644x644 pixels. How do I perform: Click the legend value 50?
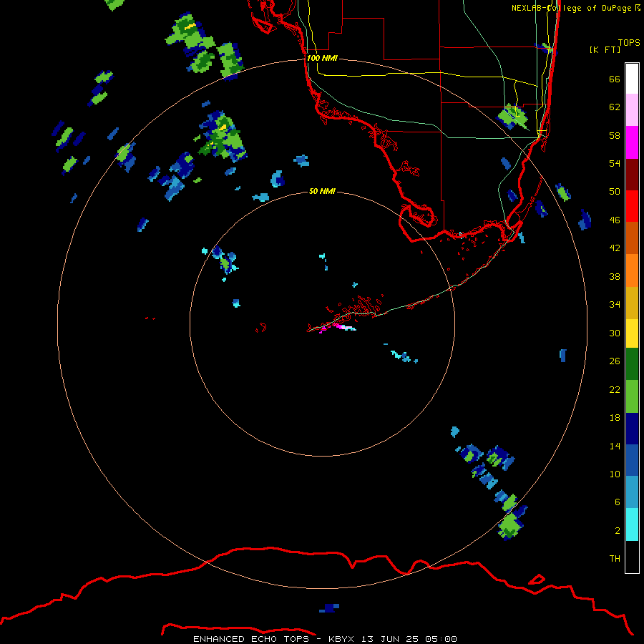[615, 191]
